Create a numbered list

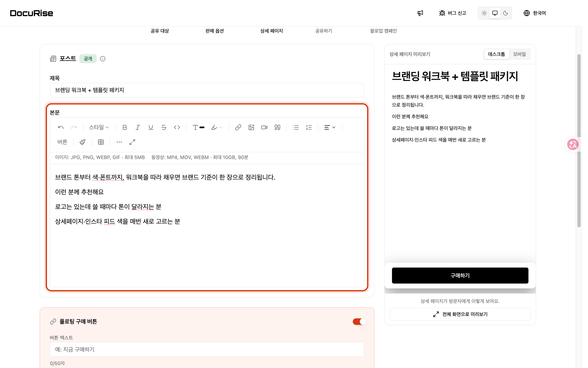coord(309,127)
